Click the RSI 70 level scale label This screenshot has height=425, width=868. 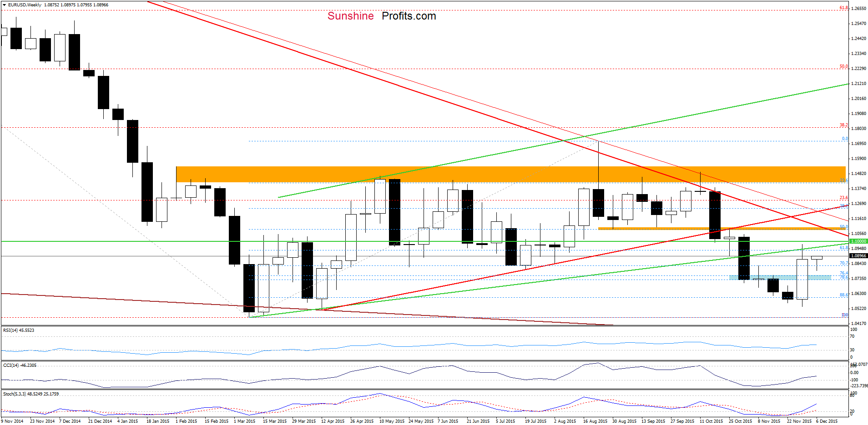point(852,336)
